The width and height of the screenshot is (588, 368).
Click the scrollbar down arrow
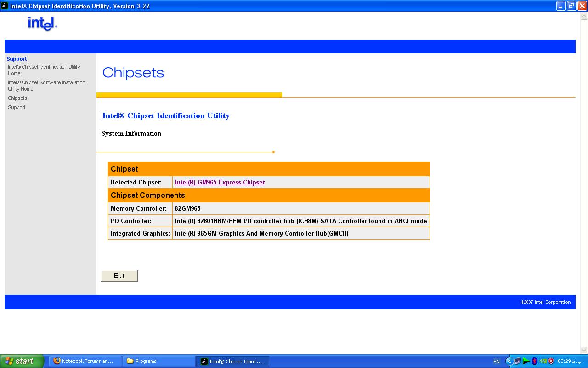point(584,350)
